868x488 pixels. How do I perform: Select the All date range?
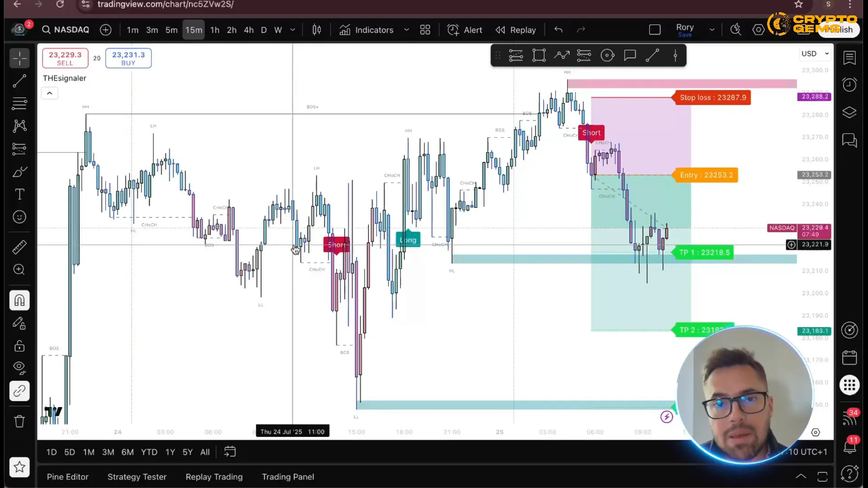[x=205, y=452]
